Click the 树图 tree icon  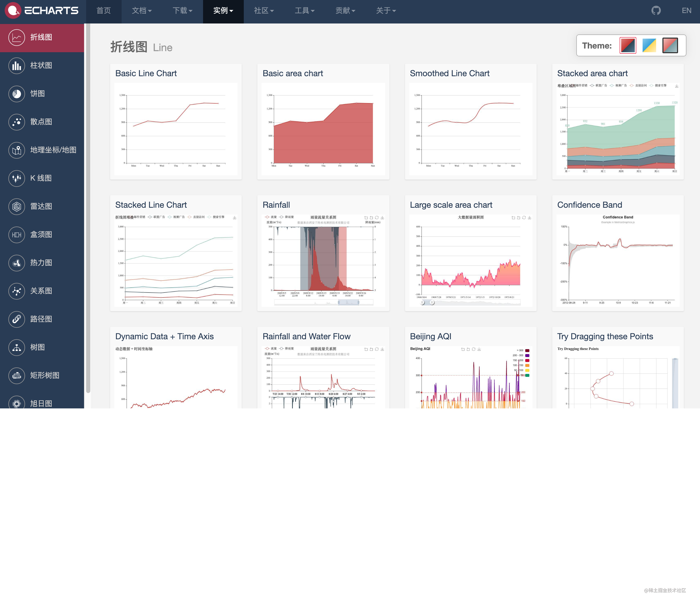click(17, 347)
